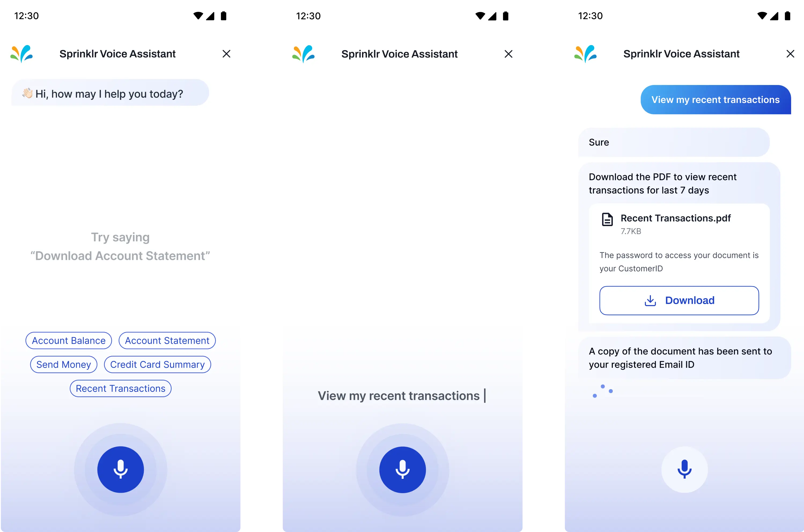Image resolution: width=804 pixels, height=532 pixels.
Task: Tap the View my recent transactions bubble
Action: pos(715,99)
